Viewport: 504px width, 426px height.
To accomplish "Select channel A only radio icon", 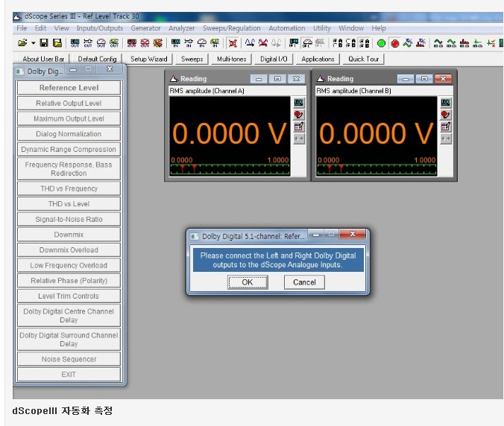I will 338,43.
